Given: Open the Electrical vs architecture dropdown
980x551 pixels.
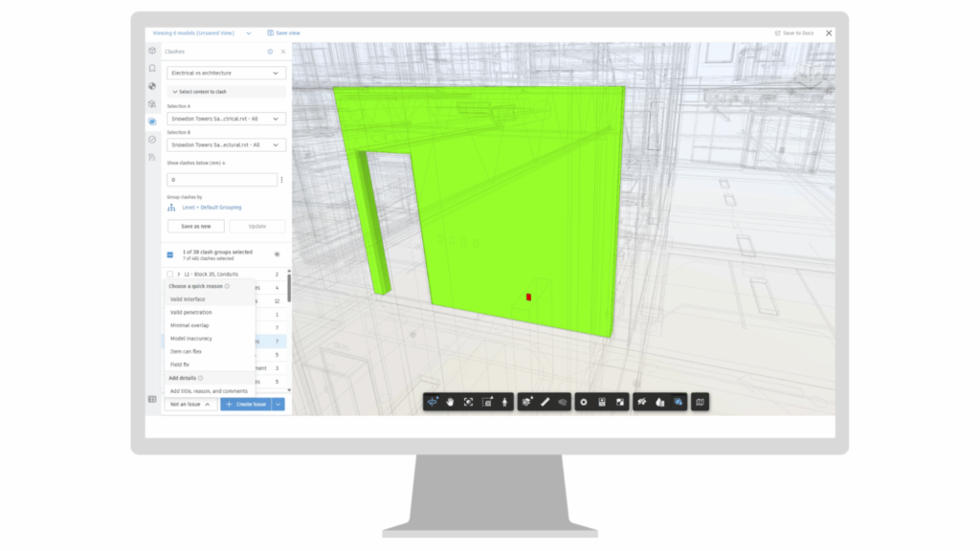Looking at the screenshot, I should coord(225,72).
